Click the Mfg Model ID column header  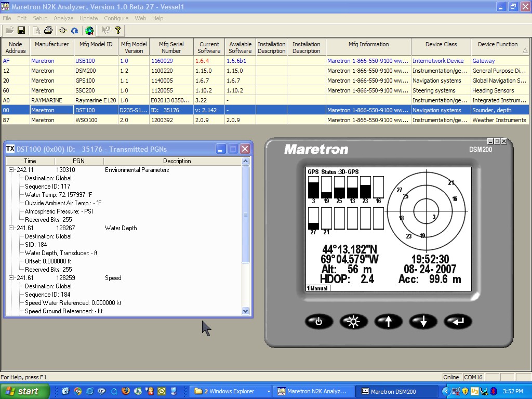coord(96,47)
